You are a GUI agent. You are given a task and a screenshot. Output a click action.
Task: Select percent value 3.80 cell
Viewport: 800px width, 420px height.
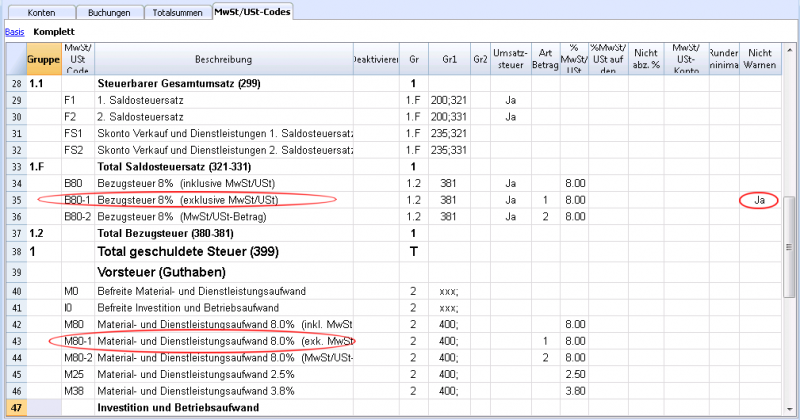tap(574, 391)
